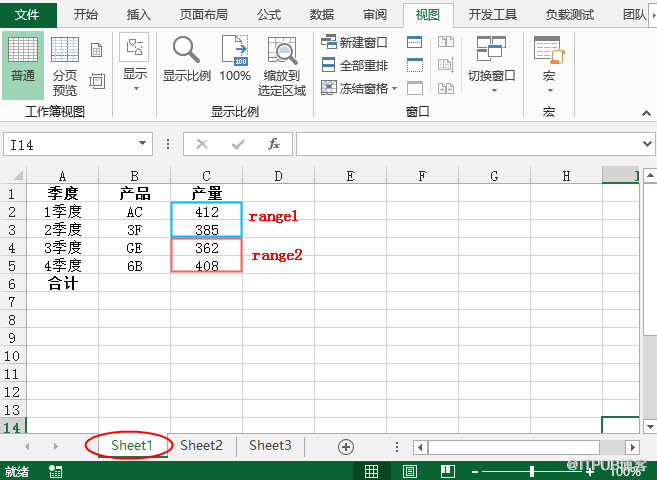Expand the Freeze Panes (冻结窗格) dropdown
This screenshot has height=480, width=657.
pos(360,88)
